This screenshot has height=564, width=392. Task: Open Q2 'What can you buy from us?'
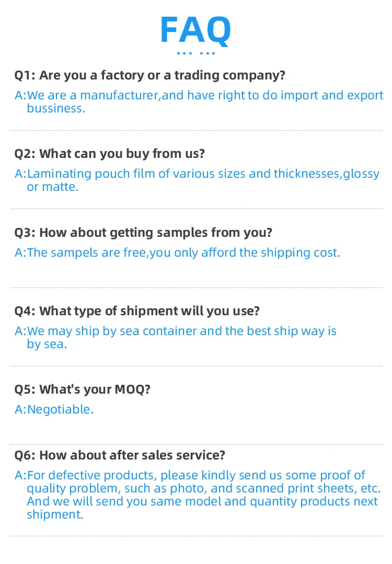point(109,154)
